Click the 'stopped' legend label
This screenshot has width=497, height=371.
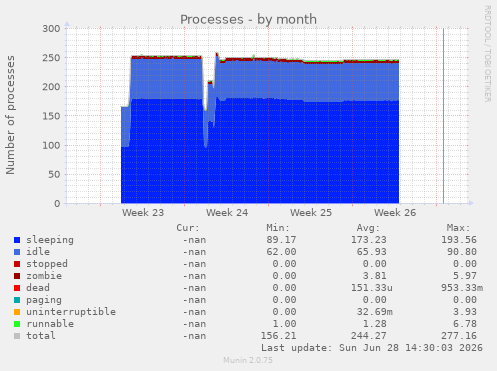tap(47, 264)
